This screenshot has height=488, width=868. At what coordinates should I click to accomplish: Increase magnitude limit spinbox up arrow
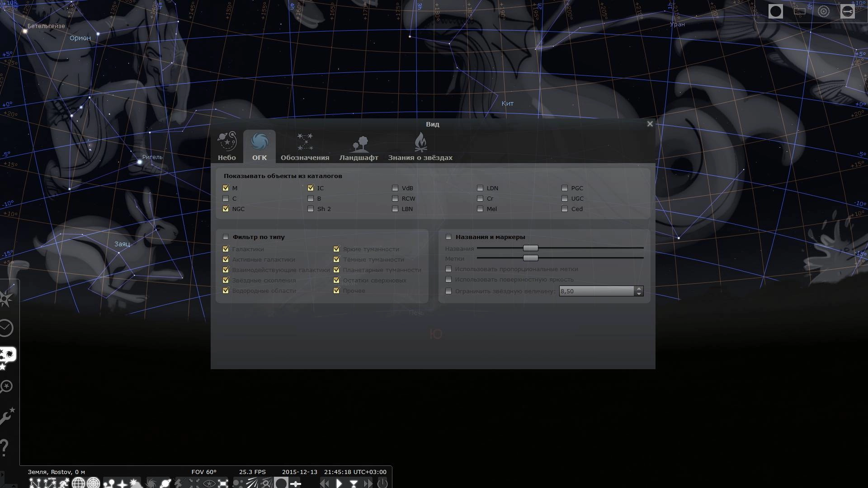639,288
